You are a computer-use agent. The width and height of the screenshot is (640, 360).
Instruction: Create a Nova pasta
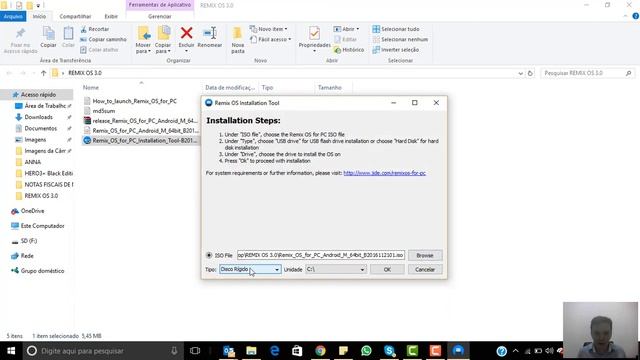click(x=238, y=40)
